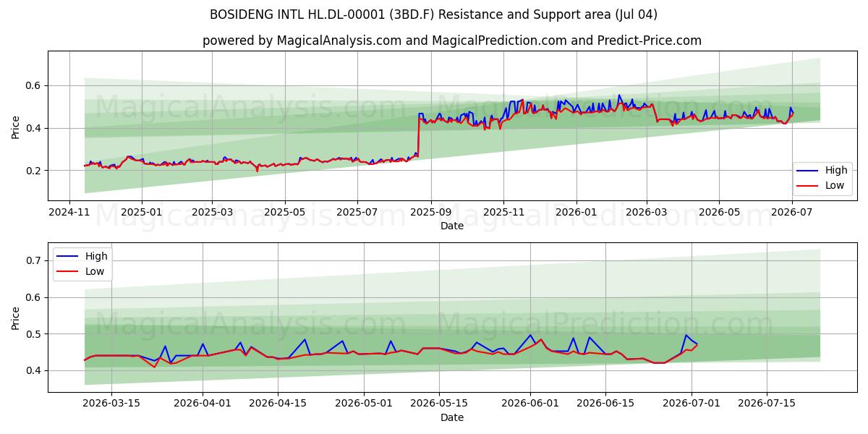Click the top chart x-axis label 2026-03
This screenshot has width=868, height=434.
click(x=647, y=213)
